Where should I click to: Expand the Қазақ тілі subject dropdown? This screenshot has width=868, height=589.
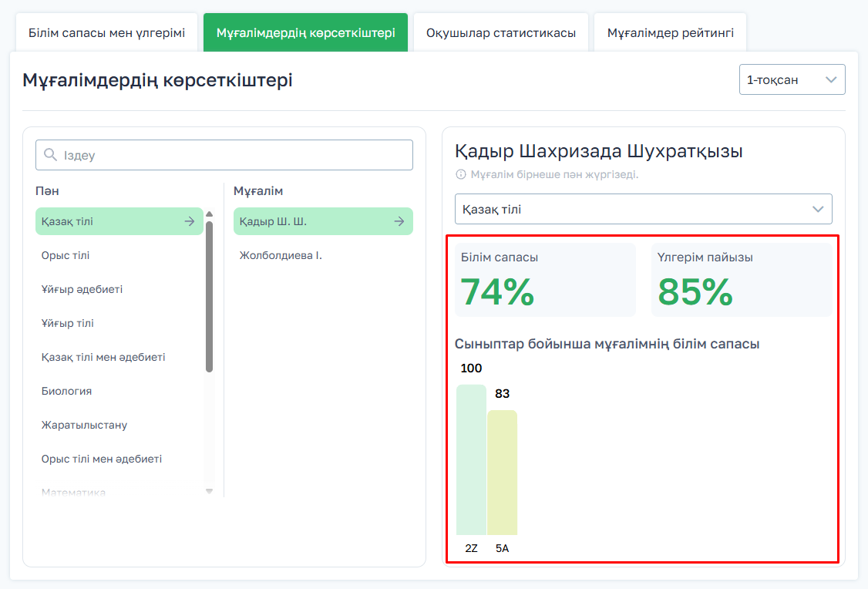(x=643, y=209)
